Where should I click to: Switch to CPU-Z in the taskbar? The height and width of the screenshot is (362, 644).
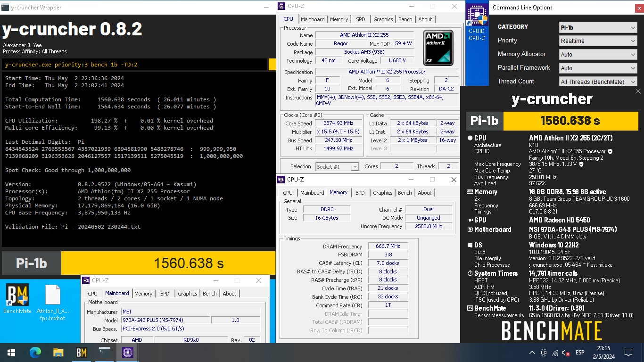127,352
